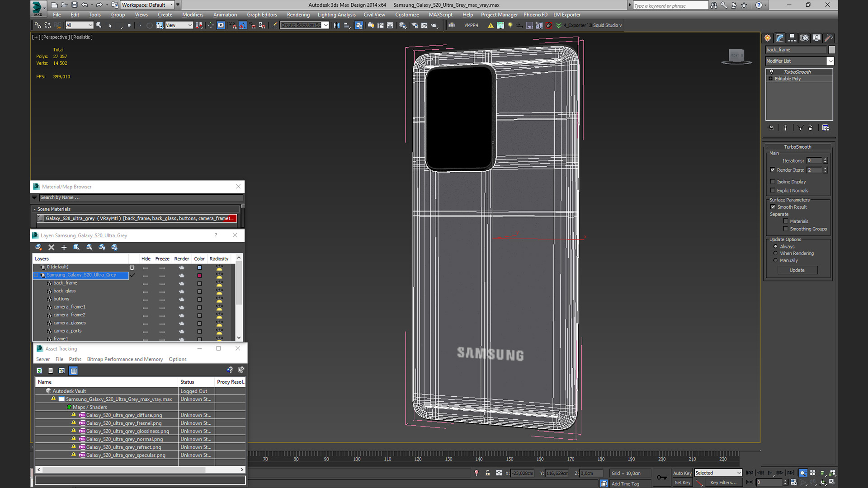Open the Modifier List dropdown
The image size is (868, 488).
coord(799,61)
